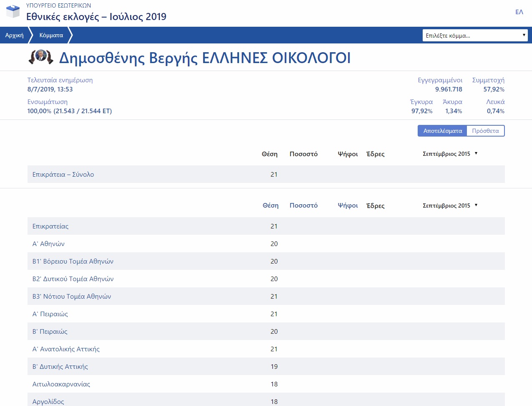Open the Β3' Νότιου Τομέα Αθηνών row

72,297
